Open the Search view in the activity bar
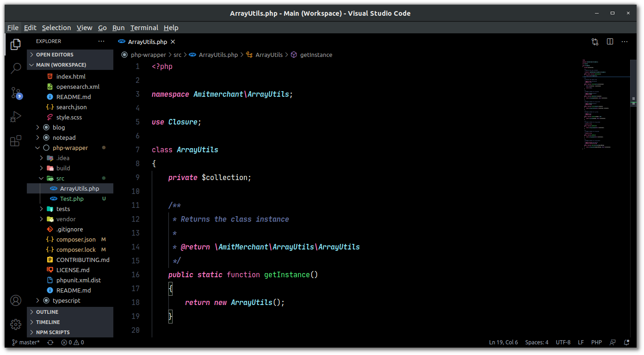The height and width of the screenshot is (355, 644). pos(16,68)
